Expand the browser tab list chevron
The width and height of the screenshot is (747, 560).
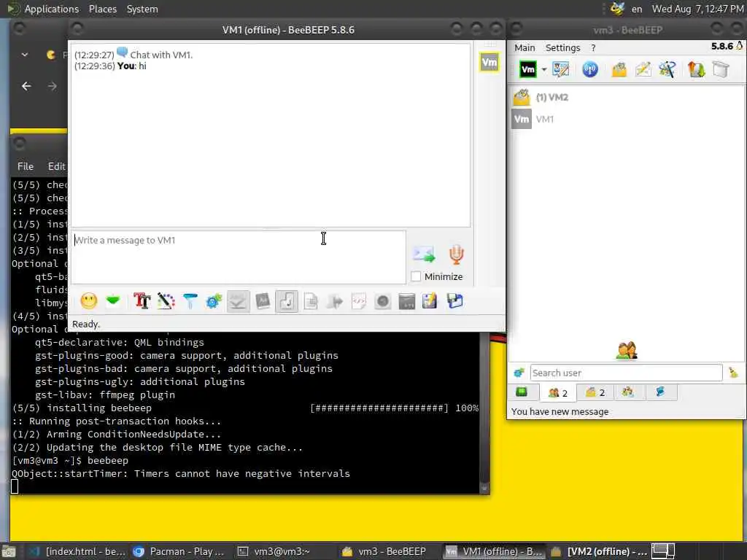pyautogui.click(x=25, y=55)
